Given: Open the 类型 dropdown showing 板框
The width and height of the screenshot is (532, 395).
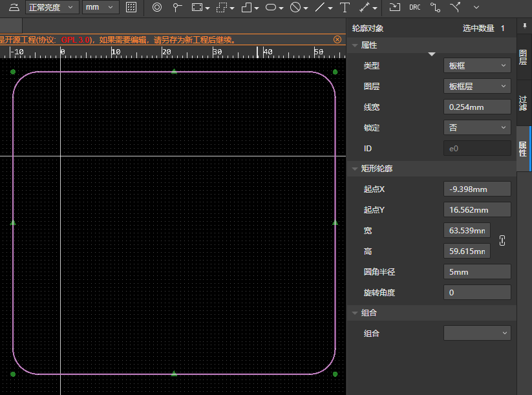Looking at the screenshot, I should pos(477,65).
